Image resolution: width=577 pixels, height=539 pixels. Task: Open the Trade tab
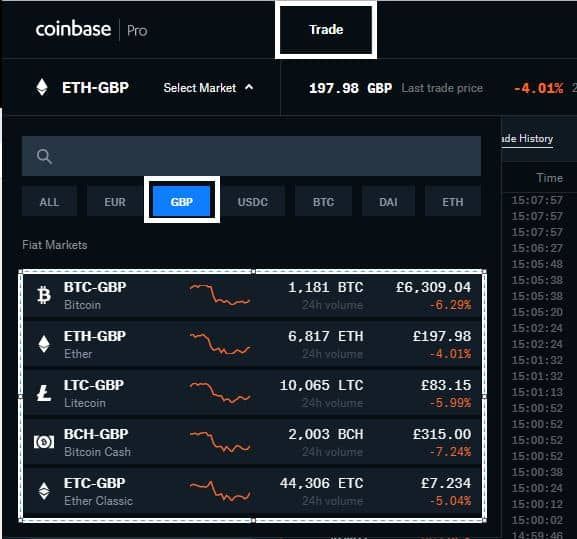(326, 29)
